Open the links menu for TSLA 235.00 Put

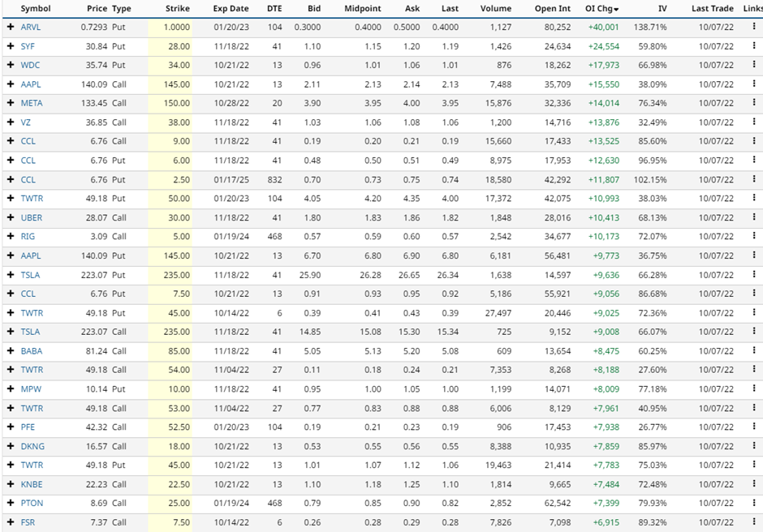[754, 274]
